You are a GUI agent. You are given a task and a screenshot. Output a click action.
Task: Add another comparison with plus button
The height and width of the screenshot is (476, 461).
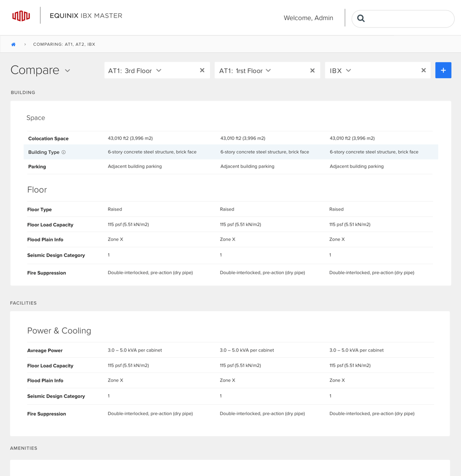[444, 70]
